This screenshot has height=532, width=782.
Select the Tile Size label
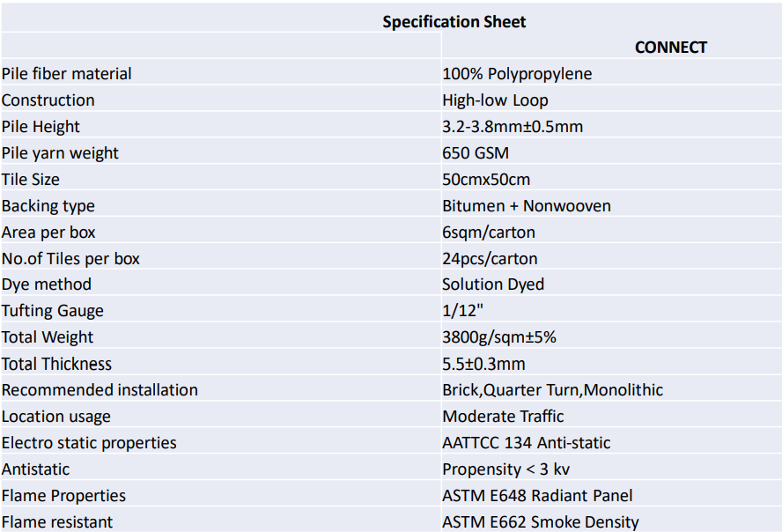pyautogui.click(x=31, y=180)
